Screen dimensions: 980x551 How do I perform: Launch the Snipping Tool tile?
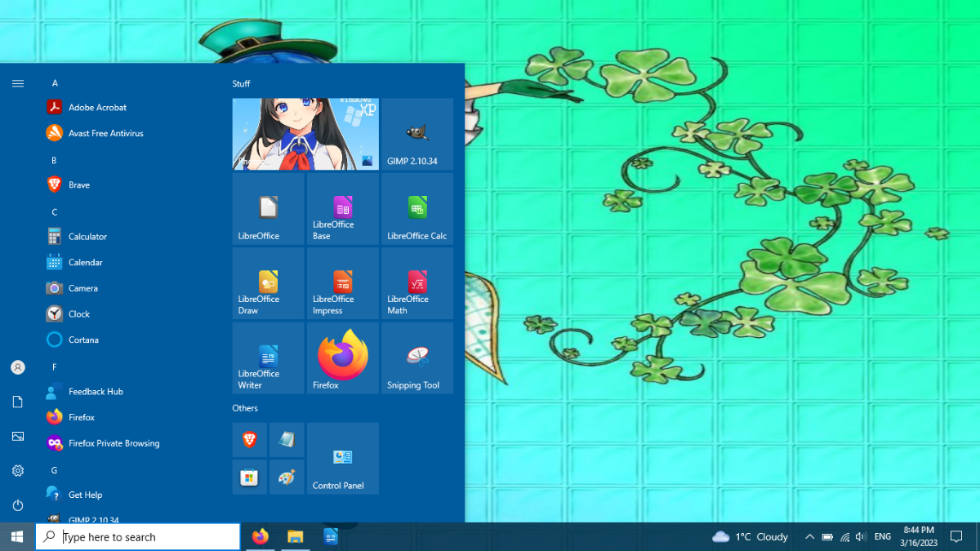point(417,358)
